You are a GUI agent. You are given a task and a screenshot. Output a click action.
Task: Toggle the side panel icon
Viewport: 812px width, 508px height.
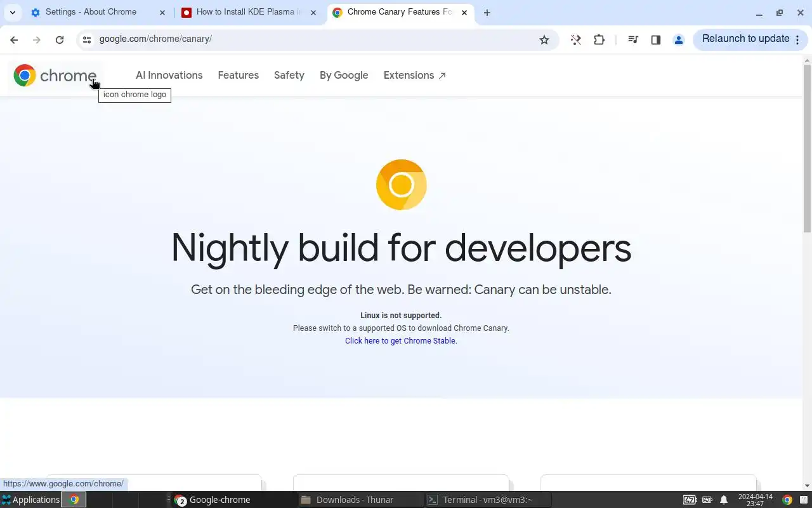click(656, 39)
